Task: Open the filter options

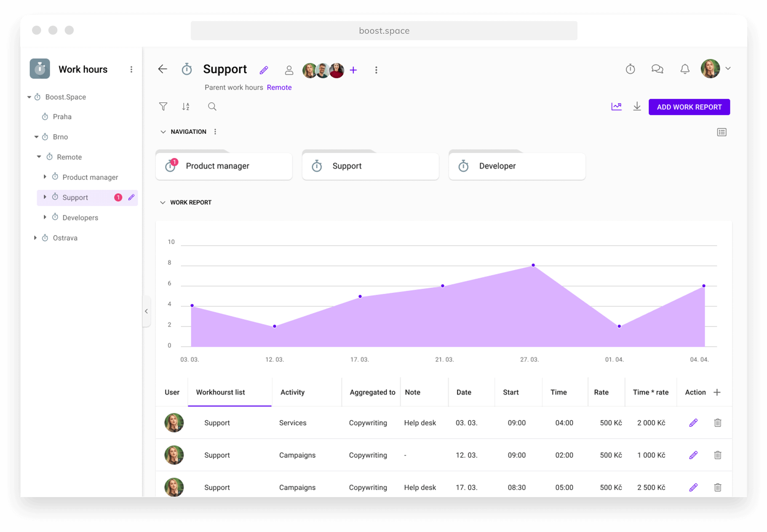Action: 163,106
